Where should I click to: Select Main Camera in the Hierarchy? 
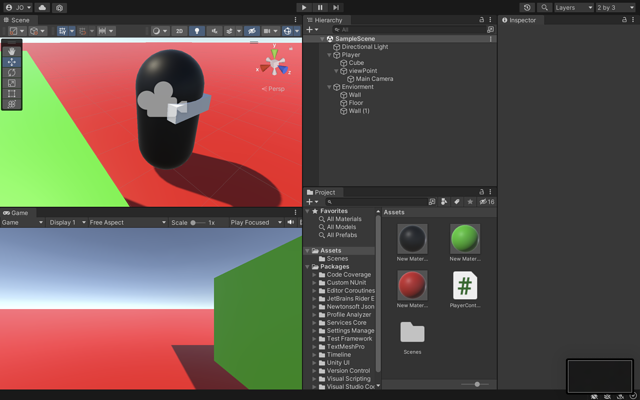374,79
